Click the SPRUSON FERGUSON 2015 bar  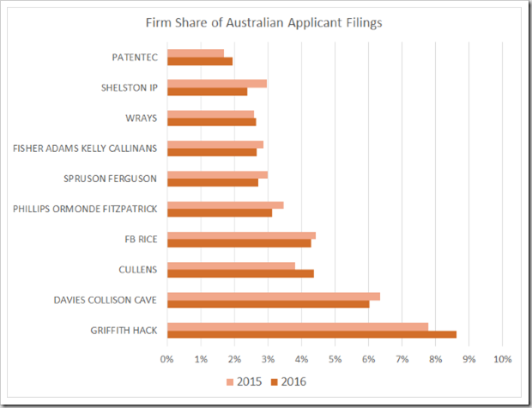point(217,175)
